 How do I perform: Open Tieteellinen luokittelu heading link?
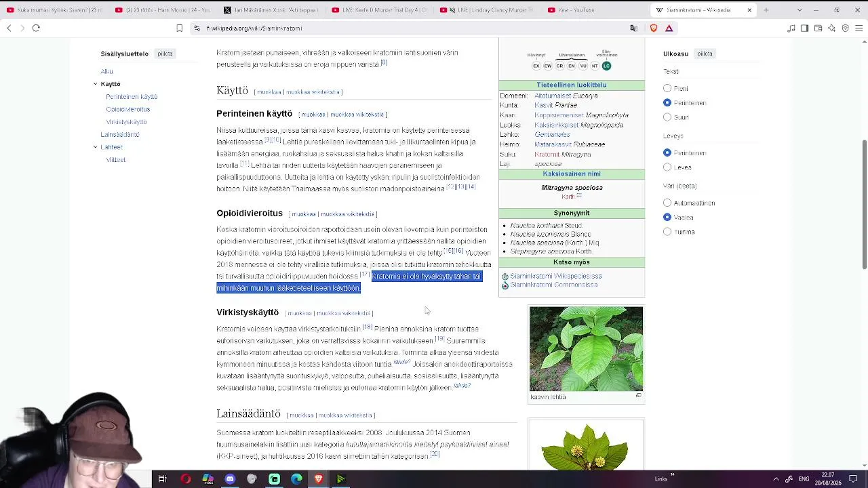572,85
